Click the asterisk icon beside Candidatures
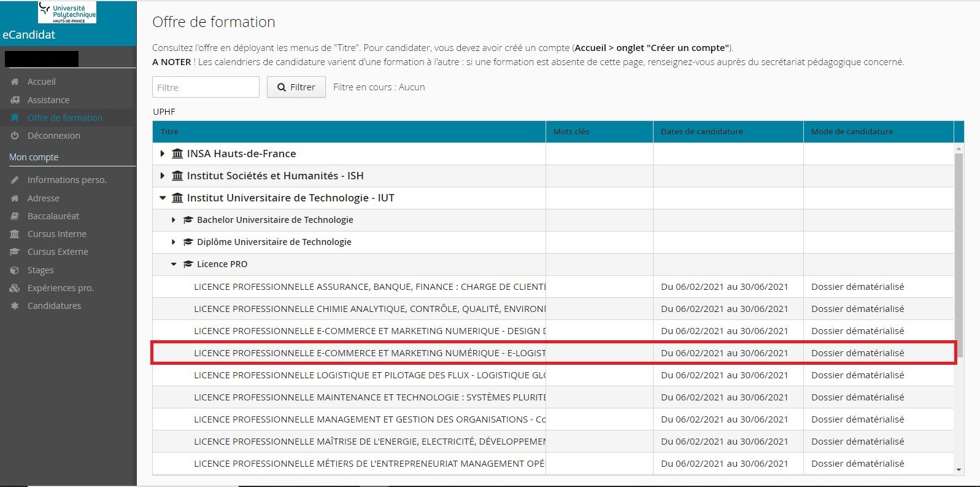 point(15,306)
